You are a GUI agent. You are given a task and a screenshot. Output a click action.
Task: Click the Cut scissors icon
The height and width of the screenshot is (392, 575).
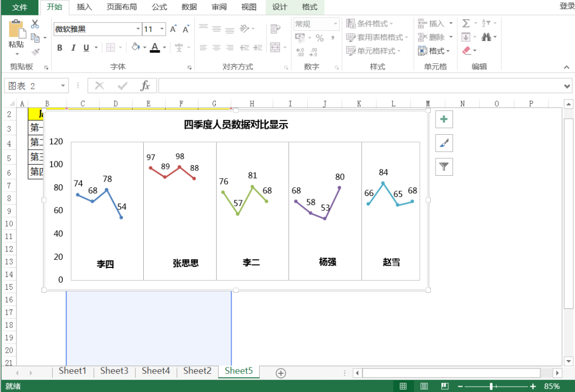pos(35,24)
